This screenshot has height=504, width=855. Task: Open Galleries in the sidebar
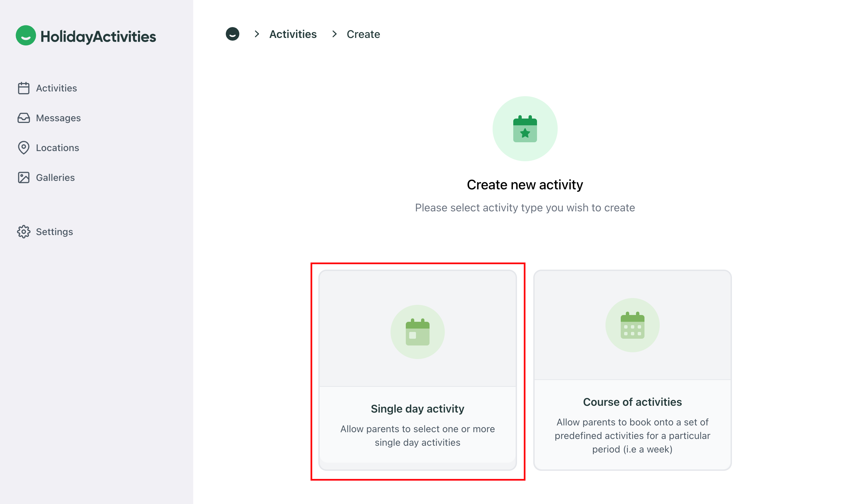(55, 177)
